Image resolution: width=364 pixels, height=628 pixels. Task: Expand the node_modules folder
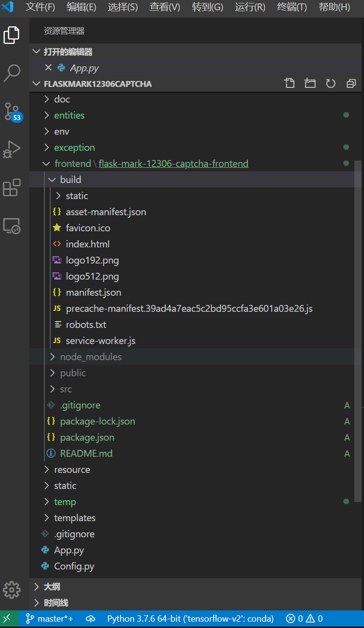pos(90,357)
